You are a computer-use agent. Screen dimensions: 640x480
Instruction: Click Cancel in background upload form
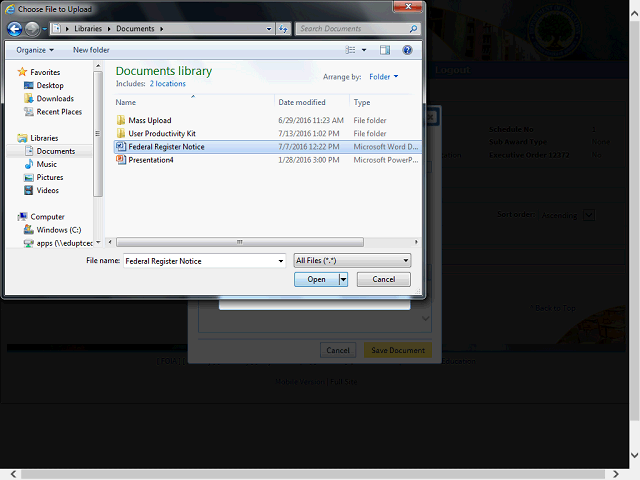[x=338, y=350]
